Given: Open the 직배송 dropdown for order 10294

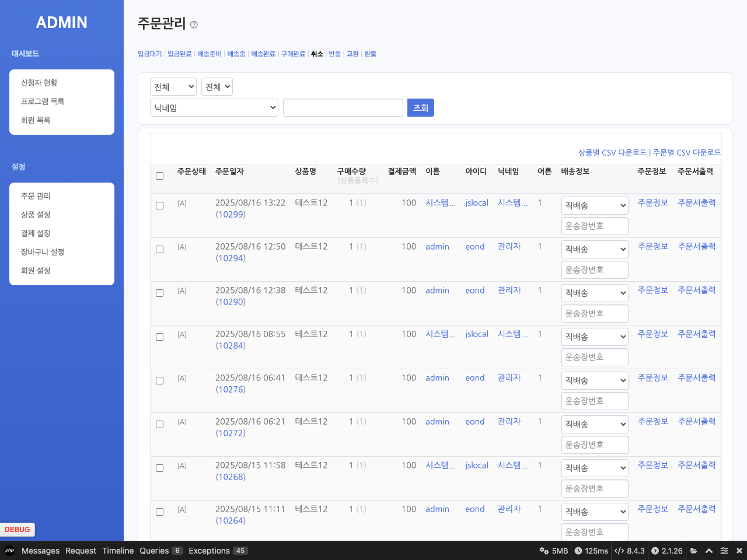Looking at the screenshot, I should [595, 250].
